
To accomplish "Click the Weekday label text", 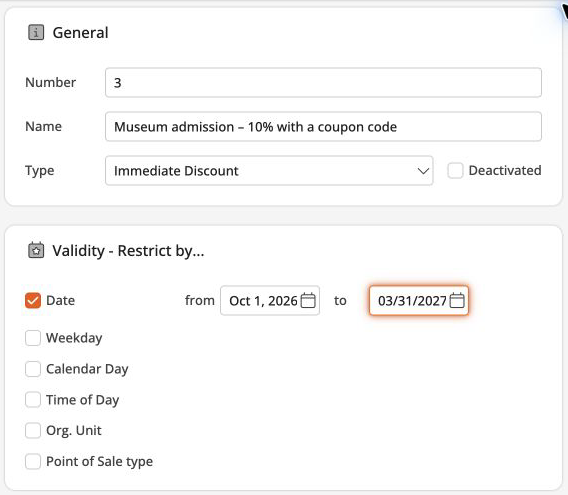I will pos(74,338).
